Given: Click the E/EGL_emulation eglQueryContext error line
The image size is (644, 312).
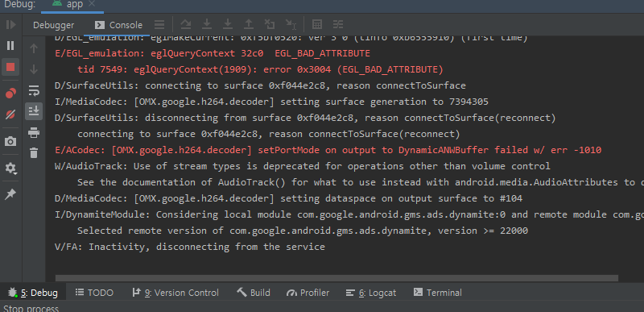Looking at the screenshot, I should 213,53.
